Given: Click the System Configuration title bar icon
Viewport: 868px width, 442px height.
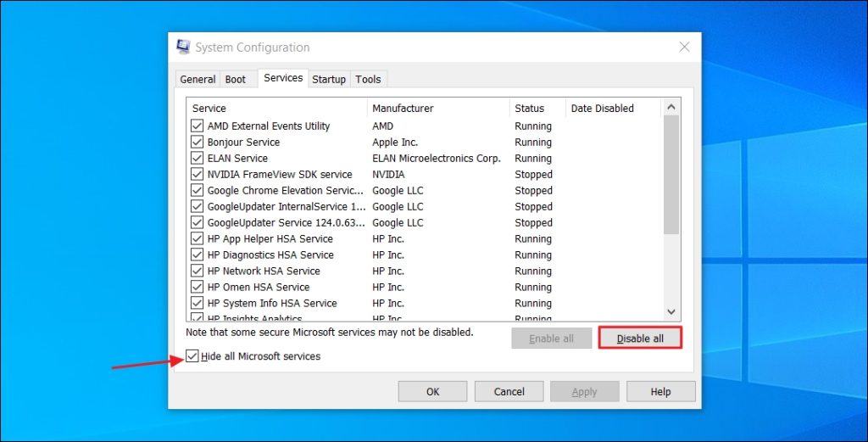Looking at the screenshot, I should pyautogui.click(x=183, y=48).
